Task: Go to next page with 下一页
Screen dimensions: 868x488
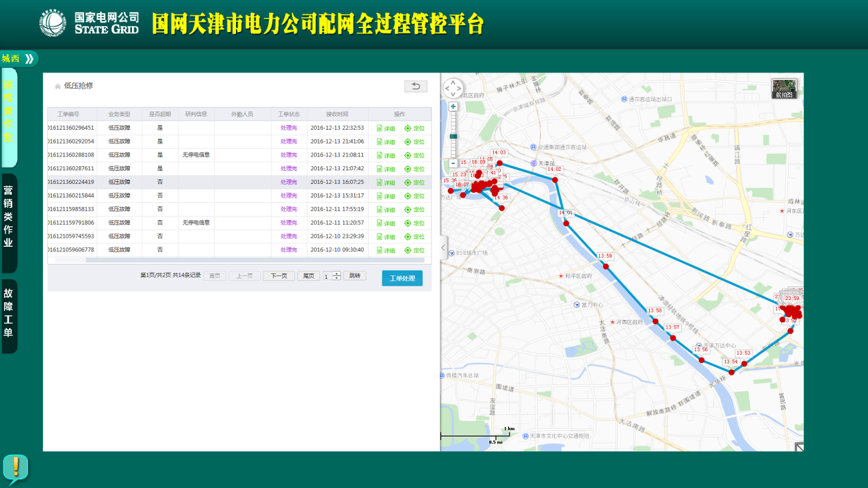Action: [x=278, y=276]
